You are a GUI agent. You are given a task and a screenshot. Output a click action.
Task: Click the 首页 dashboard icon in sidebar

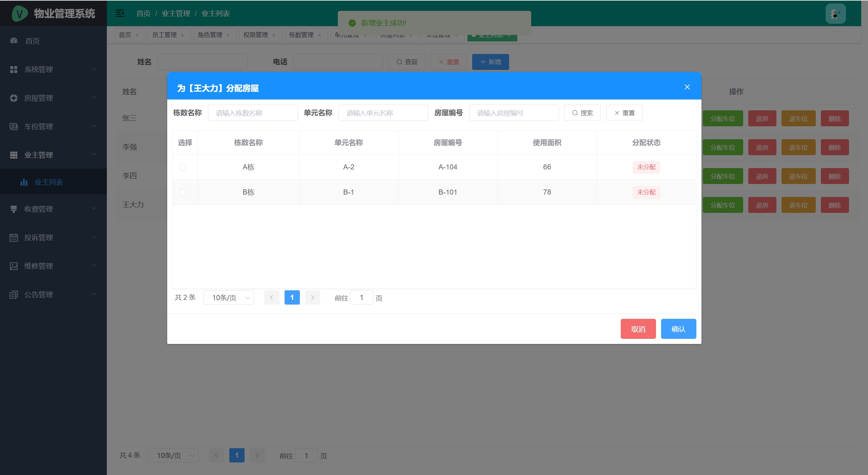point(14,40)
